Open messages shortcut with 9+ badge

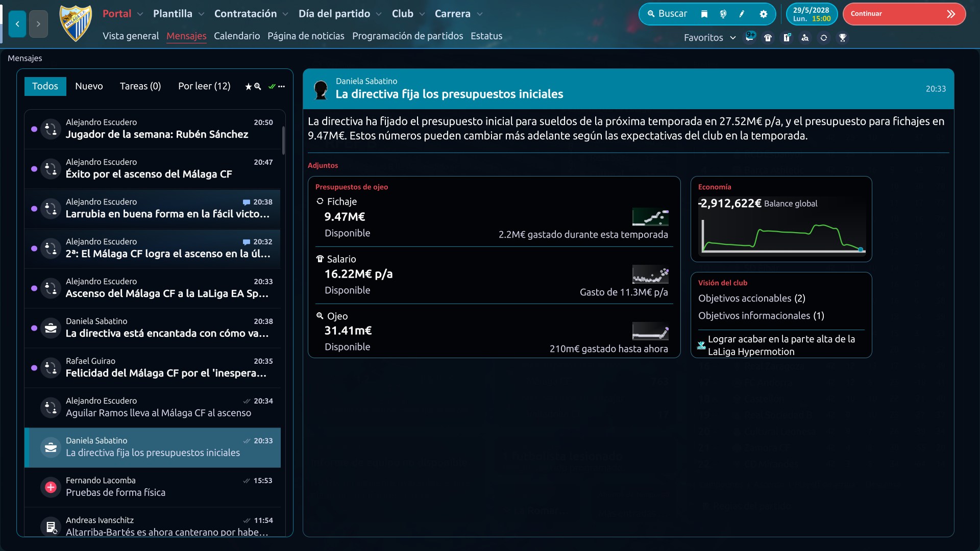[749, 37]
